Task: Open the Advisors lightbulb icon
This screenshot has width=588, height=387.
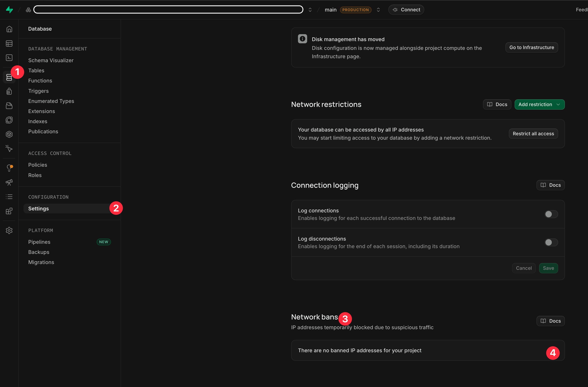Action: click(9, 168)
